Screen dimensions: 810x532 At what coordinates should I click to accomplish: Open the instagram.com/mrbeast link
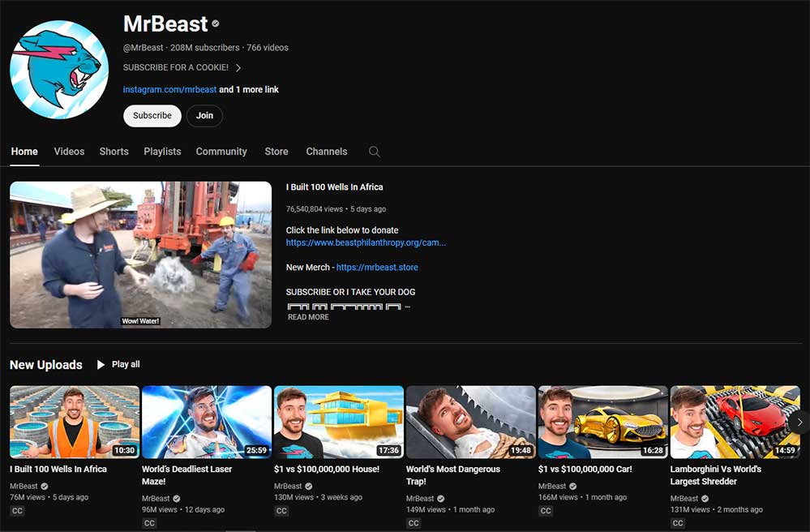coord(169,89)
